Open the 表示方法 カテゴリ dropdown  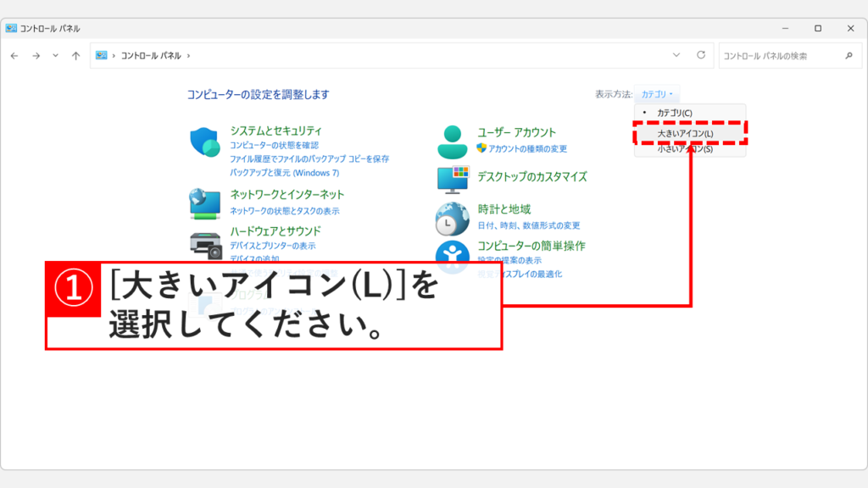click(657, 94)
